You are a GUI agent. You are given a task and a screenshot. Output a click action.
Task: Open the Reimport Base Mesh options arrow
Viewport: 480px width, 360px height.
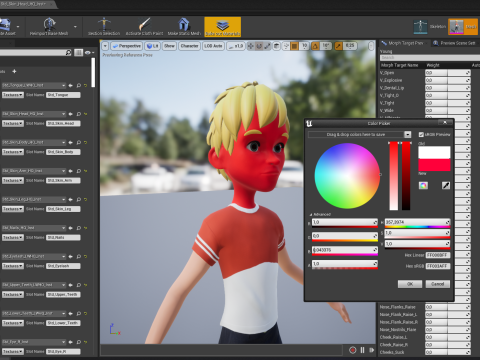75,27
